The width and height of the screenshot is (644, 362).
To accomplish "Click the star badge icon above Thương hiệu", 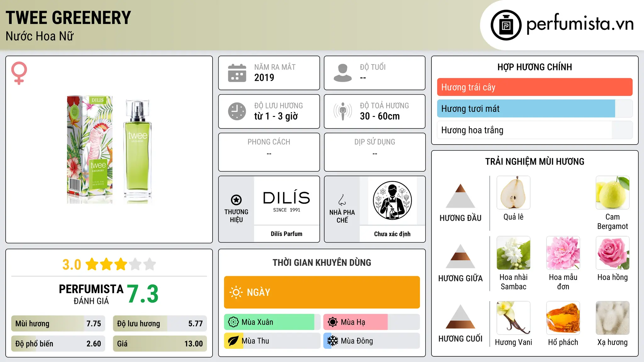I will pyautogui.click(x=236, y=200).
